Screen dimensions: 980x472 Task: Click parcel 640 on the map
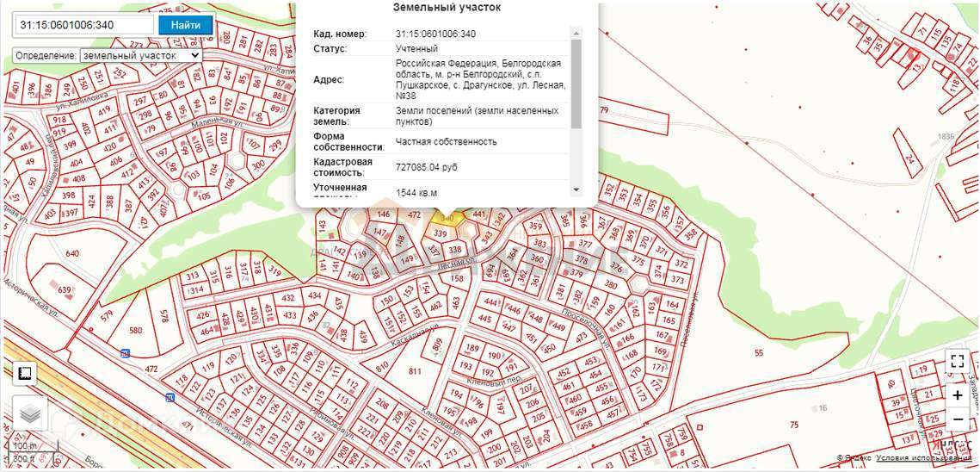pyautogui.click(x=72, y=253)
